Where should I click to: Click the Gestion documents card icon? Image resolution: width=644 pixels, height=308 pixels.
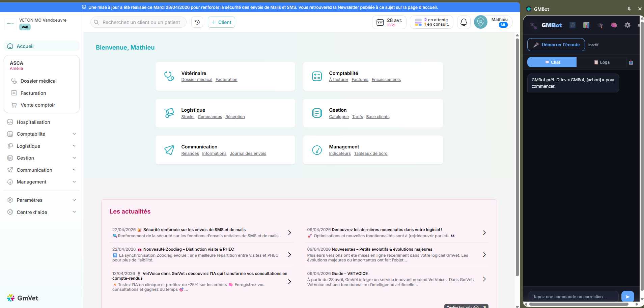coord(317,113)
